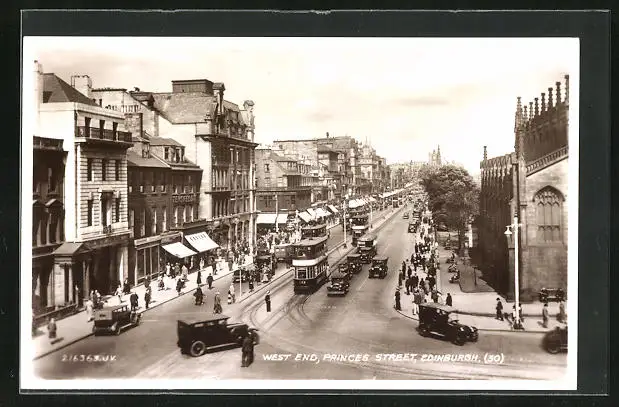
Task: Click the '(30)' number in the caption
Action: click(x=494, y=357)
